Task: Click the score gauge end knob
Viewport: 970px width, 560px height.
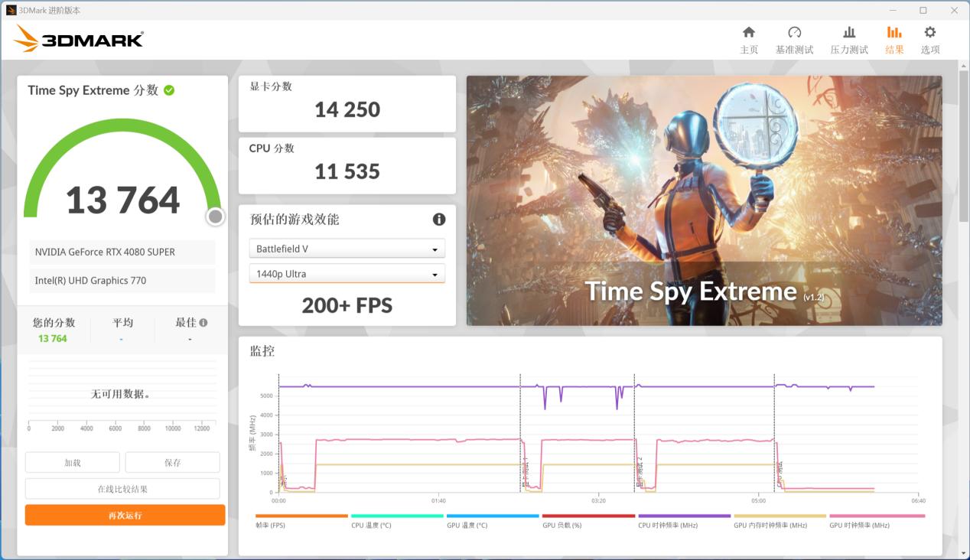Action: (216, 217)
